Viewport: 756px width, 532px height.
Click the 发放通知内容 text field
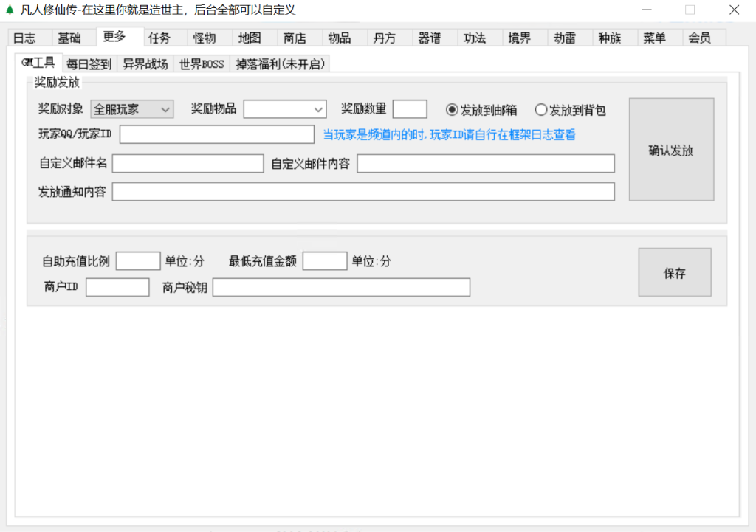point(363,192)
